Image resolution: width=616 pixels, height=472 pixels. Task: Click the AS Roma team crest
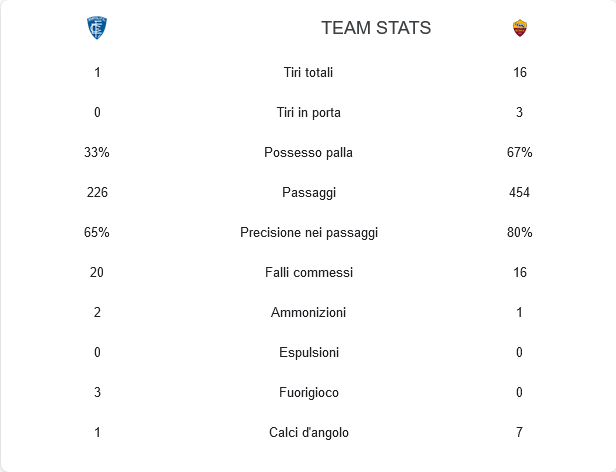[x=520, y=28]
